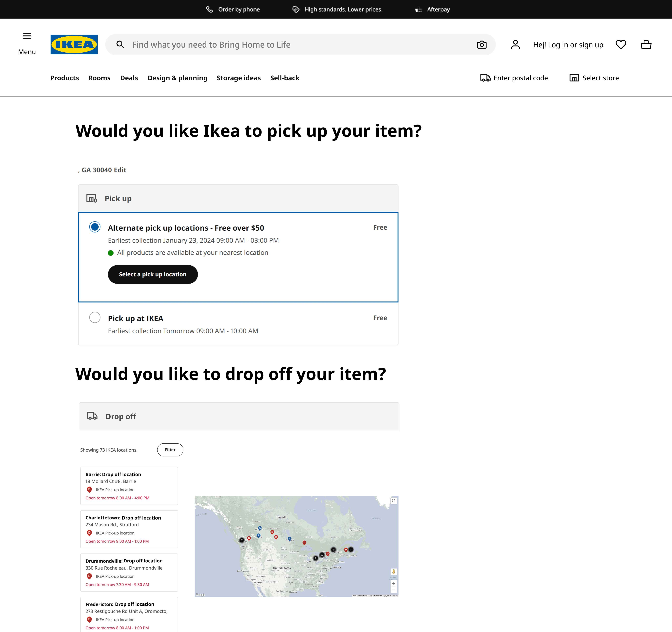Click 'High standards. Lower prices.' banner text
Screen dimensions: 672x632
pyautogui.click(x=343, y=10)
